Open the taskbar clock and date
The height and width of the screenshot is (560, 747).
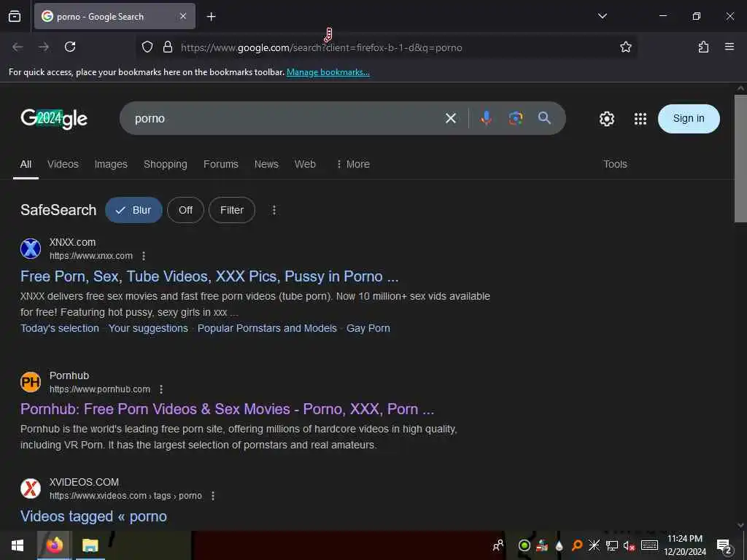pyautogui.click(x=685, y=545)
